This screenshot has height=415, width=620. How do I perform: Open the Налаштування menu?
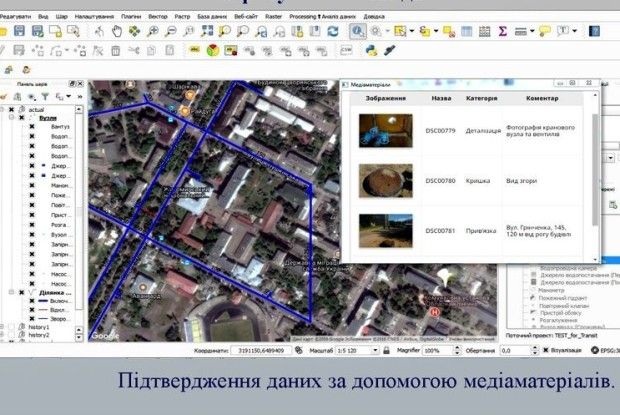tap(94, 17)
